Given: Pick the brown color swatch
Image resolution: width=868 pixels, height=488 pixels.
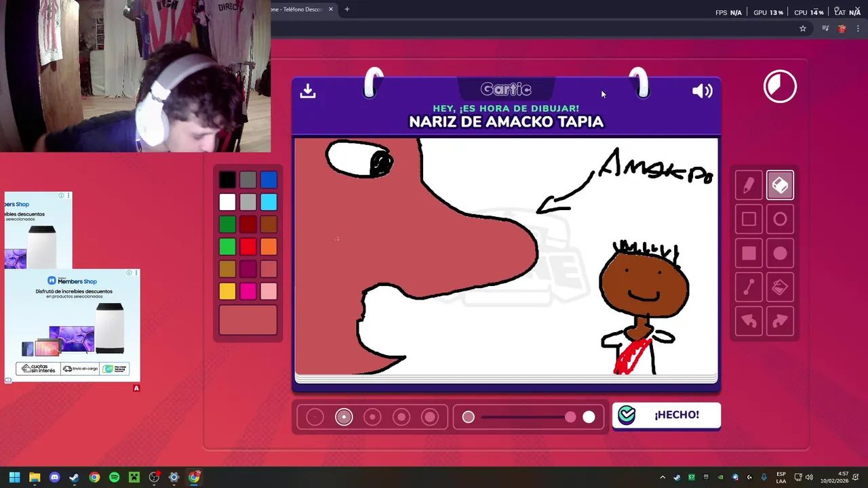Looking at the screenshot, I should [x=269, y=224].
